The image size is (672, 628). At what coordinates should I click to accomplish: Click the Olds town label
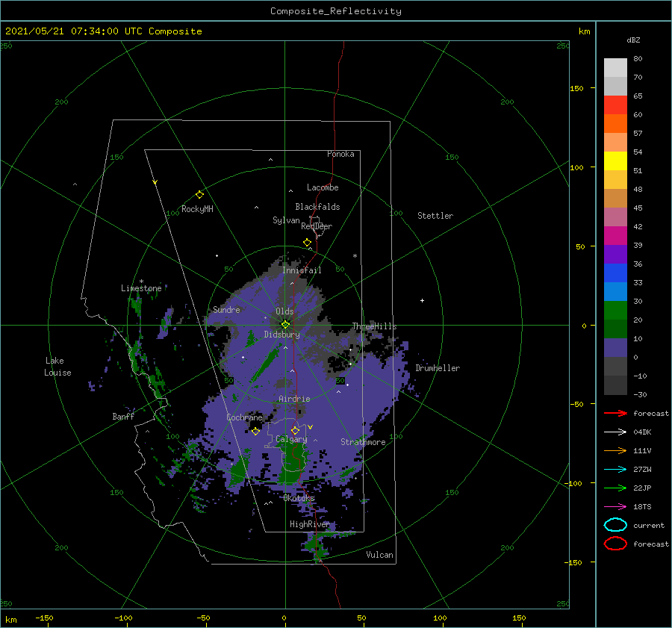[x=284, y=311]
